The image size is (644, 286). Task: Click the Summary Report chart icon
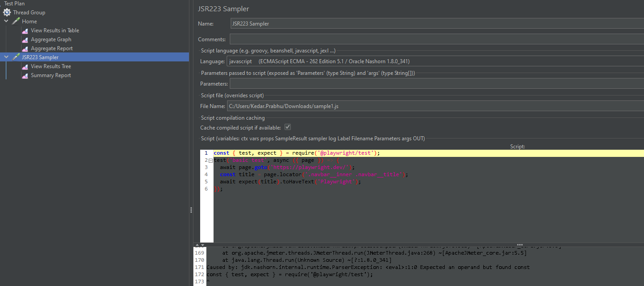[25, 75]
